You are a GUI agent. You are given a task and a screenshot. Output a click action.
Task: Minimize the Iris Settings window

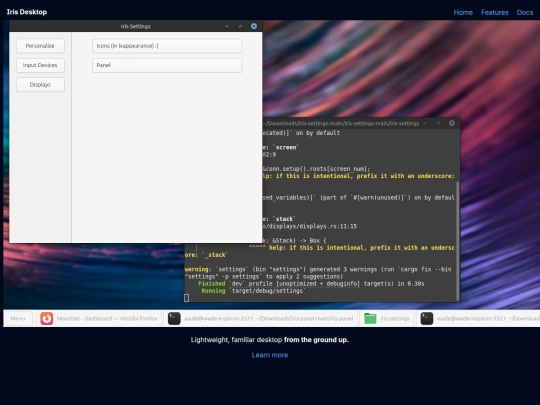[227, 26]
